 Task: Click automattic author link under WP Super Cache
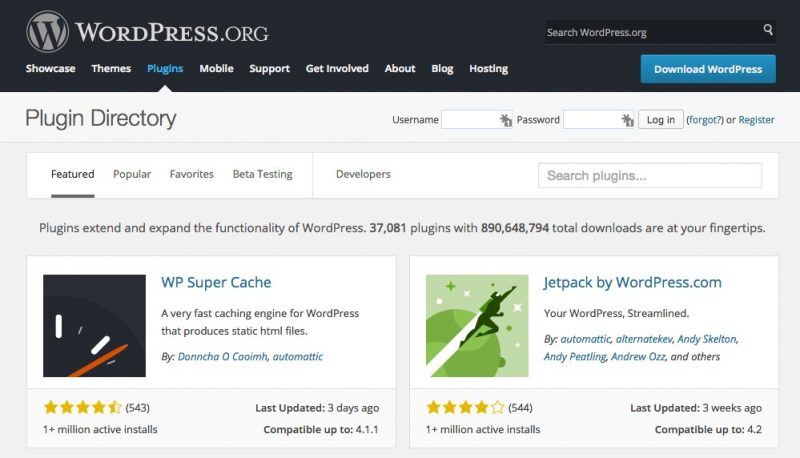coord(297,357)
